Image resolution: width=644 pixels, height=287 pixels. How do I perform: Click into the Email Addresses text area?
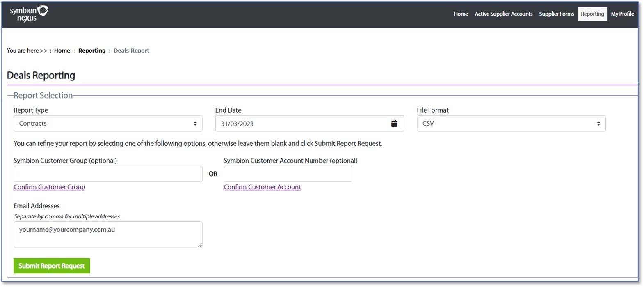108,235
